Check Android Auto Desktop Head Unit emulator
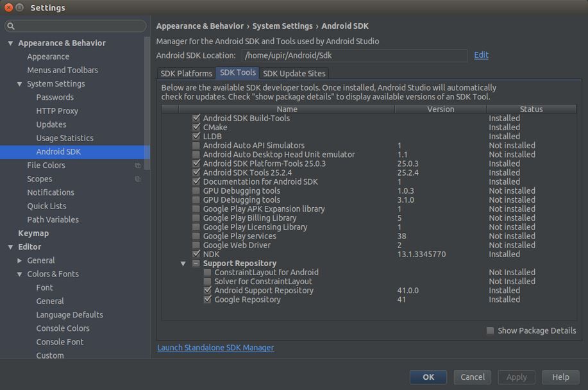 tap(196, 154)
